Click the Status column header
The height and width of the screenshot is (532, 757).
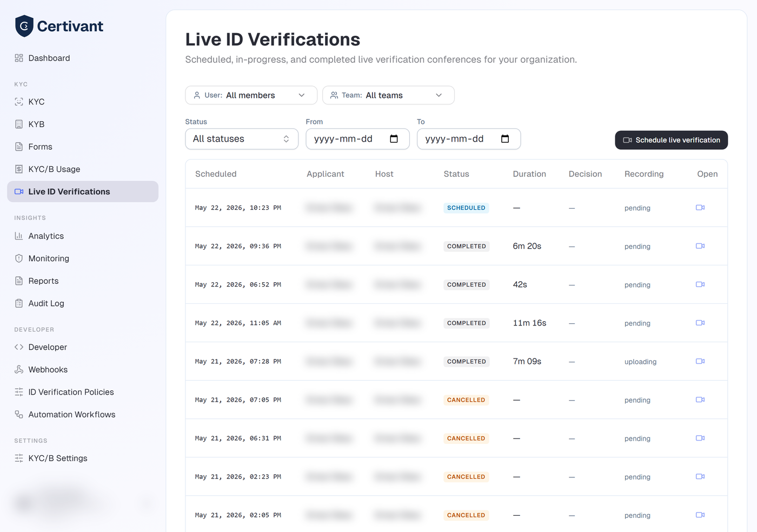click(456, 174)
